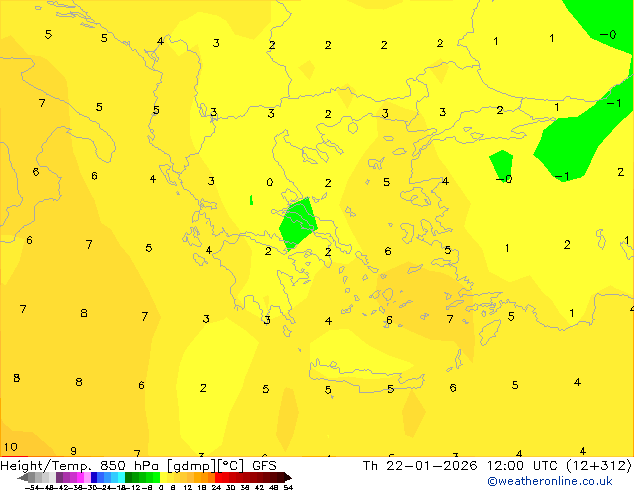
Task: Select the bright red 24°C legend swatch
Action: pos(218,477)
